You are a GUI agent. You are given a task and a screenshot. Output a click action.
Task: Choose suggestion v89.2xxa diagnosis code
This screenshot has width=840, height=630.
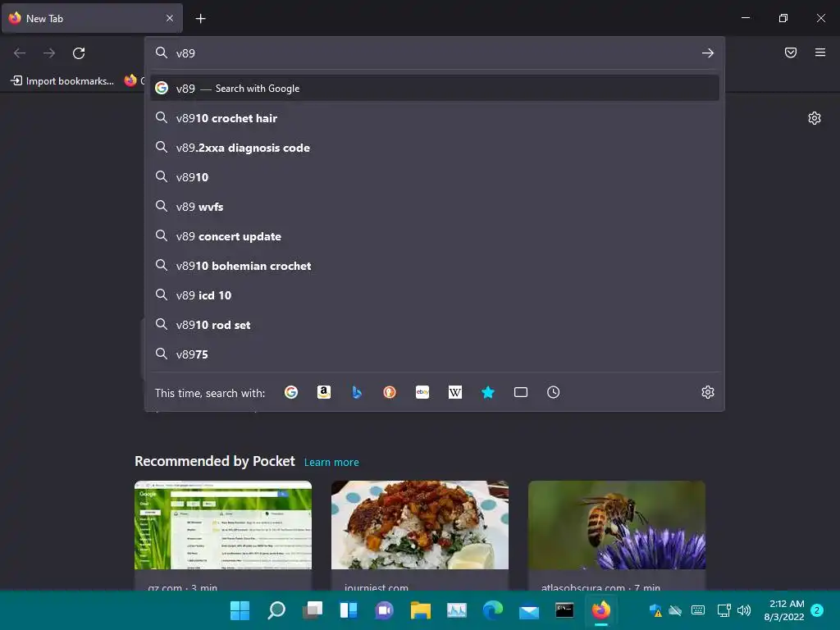click(x=435, y=148)
